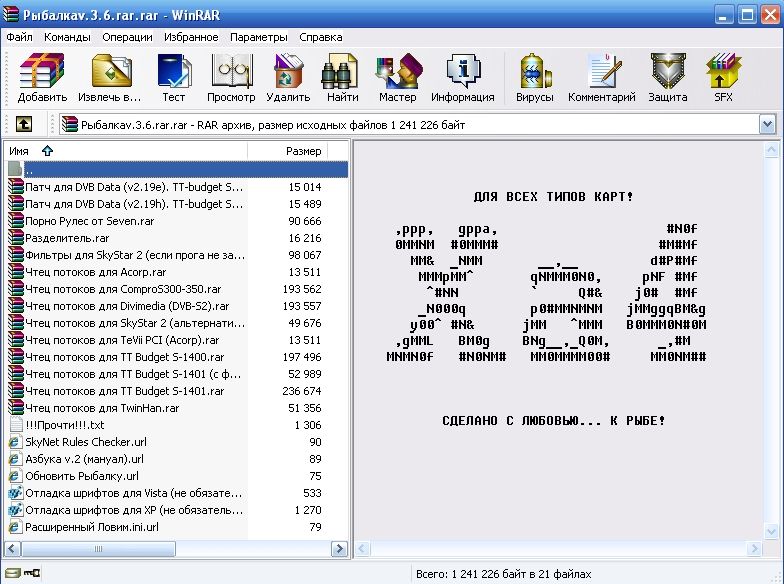This screenshot has height=584, width=784.
Task: Select Чтец потоков для ComproS300-350.rar
Action: point(123,288)
